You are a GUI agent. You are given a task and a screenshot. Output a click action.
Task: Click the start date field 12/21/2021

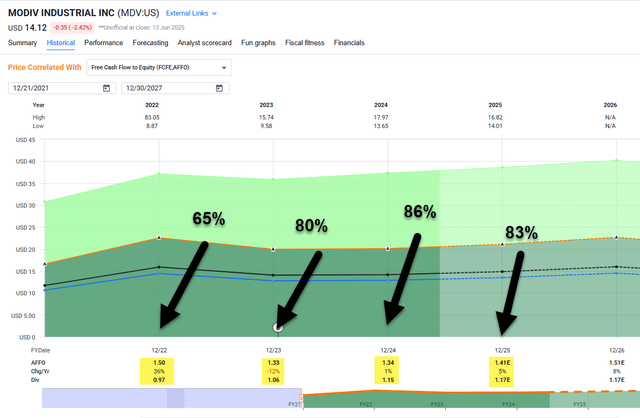(62, 88)
